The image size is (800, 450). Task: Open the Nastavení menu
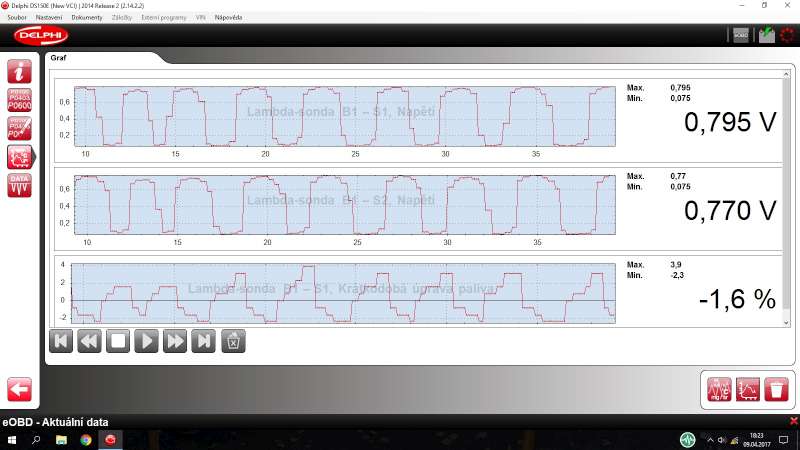coord(48,18)
